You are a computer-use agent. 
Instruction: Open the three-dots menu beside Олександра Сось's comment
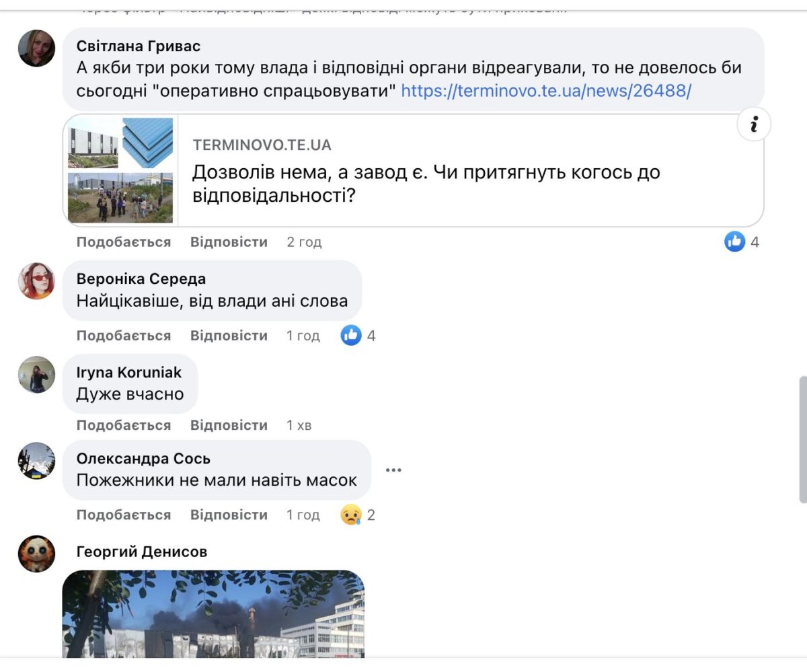393,470
